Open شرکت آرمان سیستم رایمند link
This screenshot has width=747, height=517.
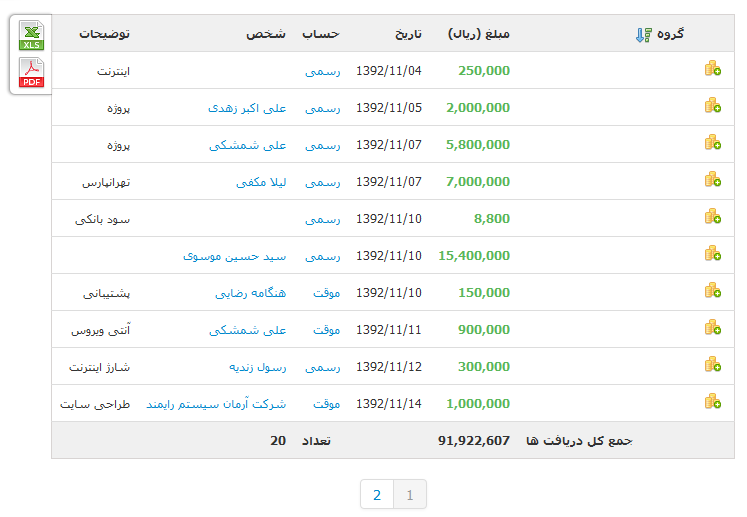216,404
